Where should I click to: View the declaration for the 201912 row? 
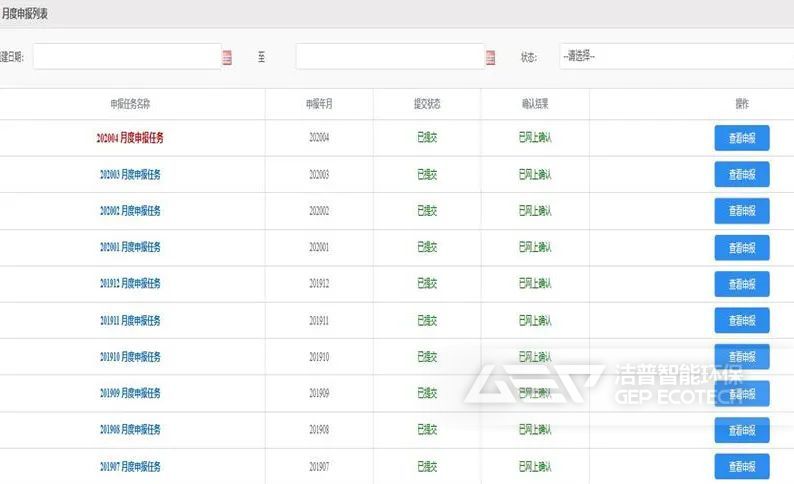pos(742,284)
